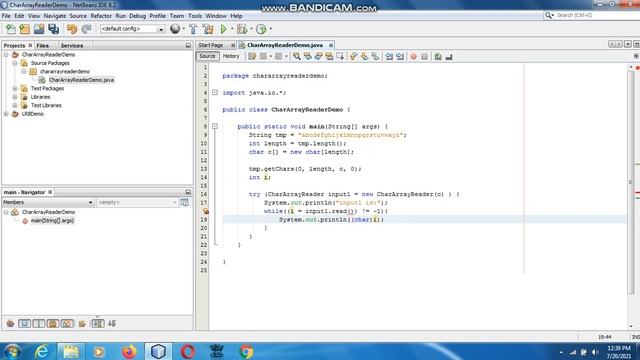Run the project with green play icon
The width and height of the screenshot is (640, 360).
pos(224,29)
